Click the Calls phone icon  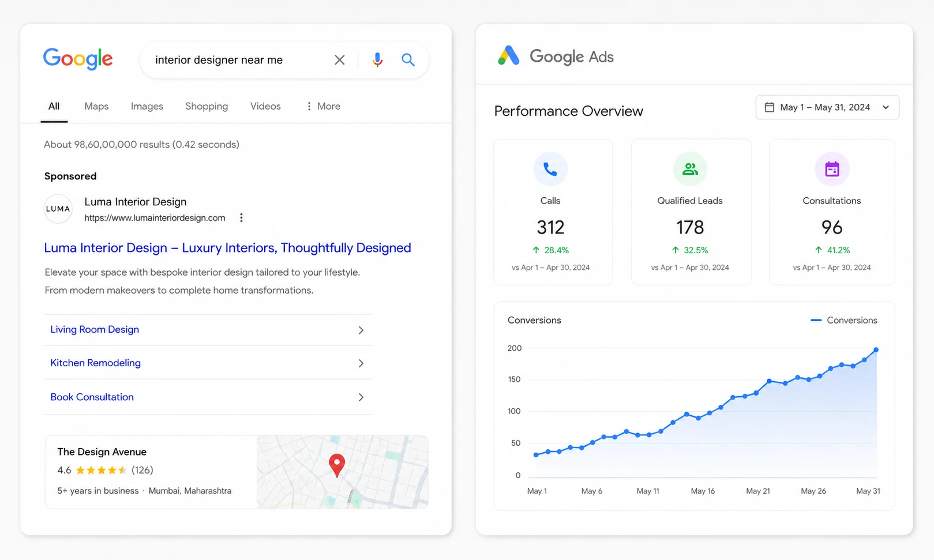tap(550, 169)
